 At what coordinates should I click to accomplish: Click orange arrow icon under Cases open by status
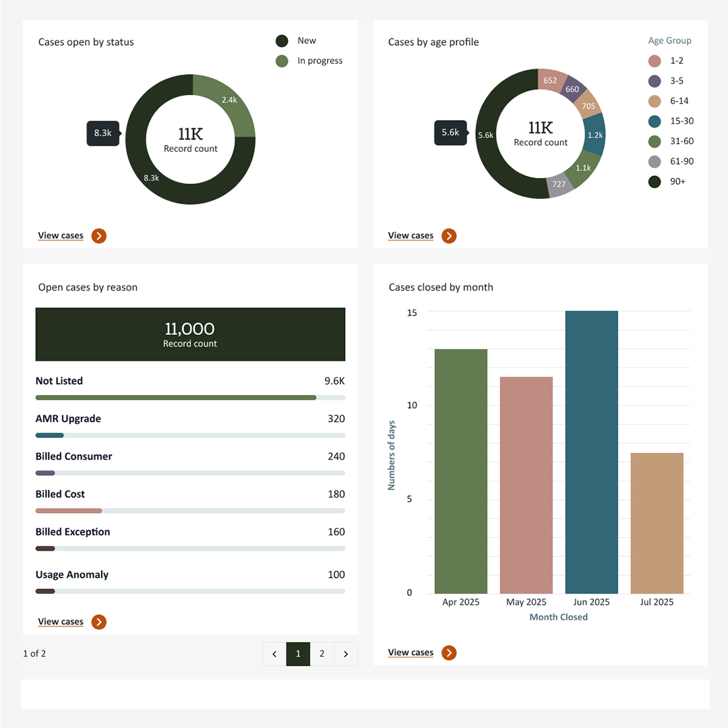99,236
